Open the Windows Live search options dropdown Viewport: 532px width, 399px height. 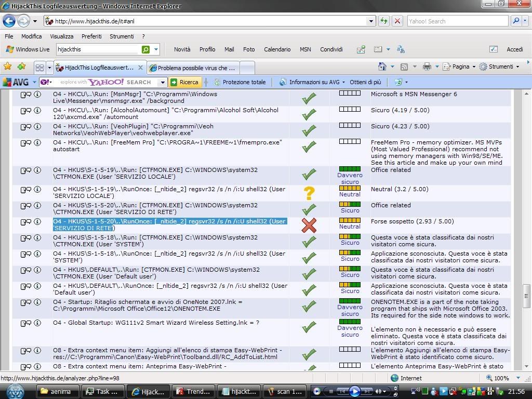pyautogui.click(x=156, y=49)
